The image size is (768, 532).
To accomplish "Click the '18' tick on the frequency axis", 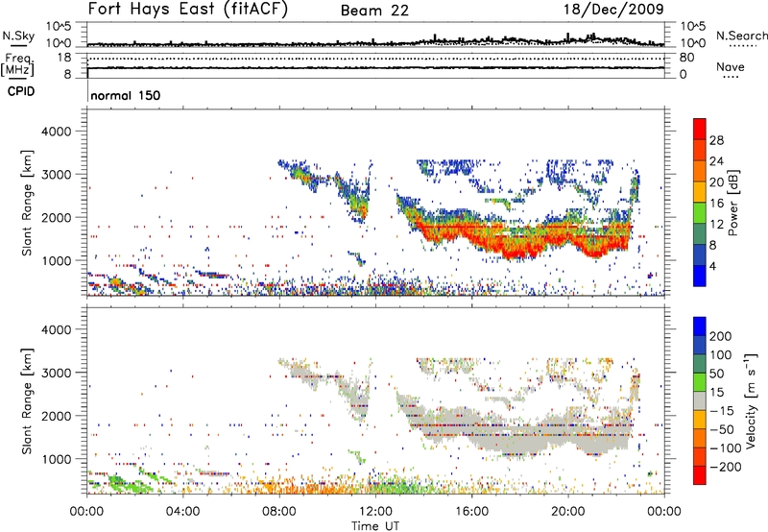I will tap(64, 58).
